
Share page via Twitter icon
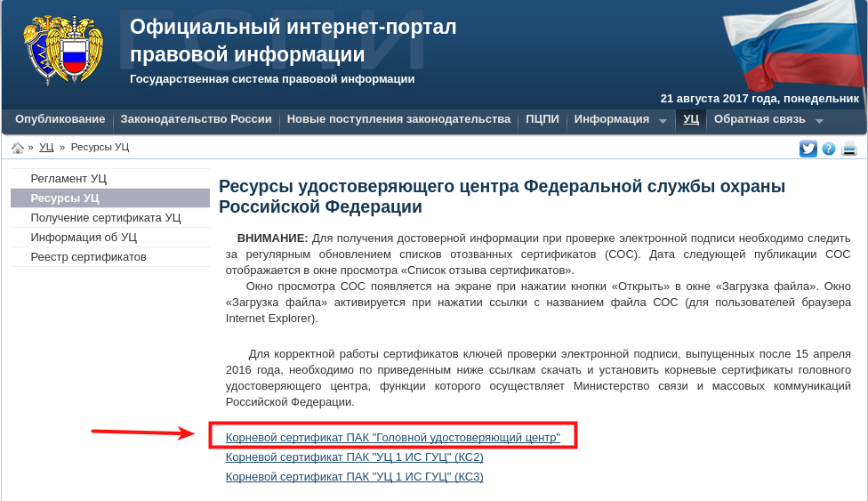pos(808,149)
